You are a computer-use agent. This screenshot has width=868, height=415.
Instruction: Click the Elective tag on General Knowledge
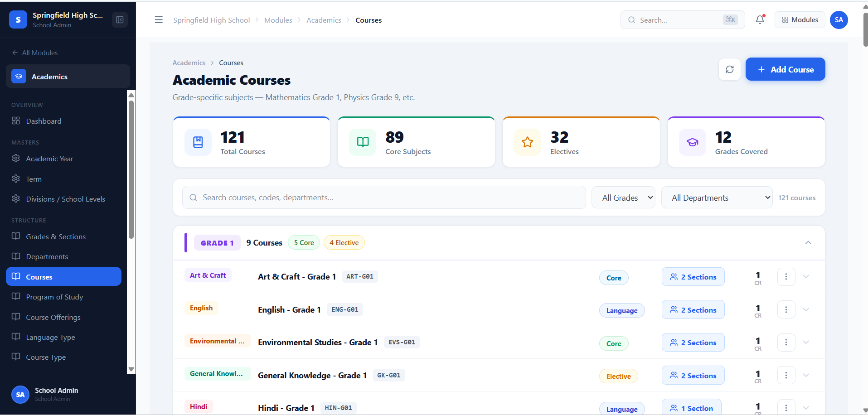click(x=618, y=376)
